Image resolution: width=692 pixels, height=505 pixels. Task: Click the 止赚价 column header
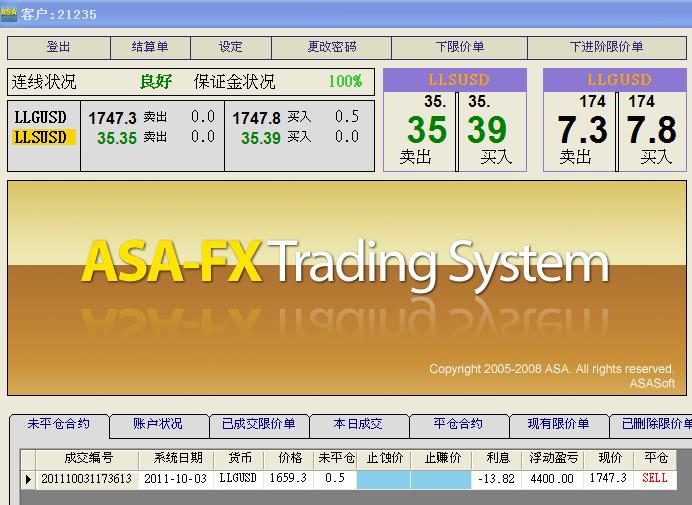[x=442, y=459]
